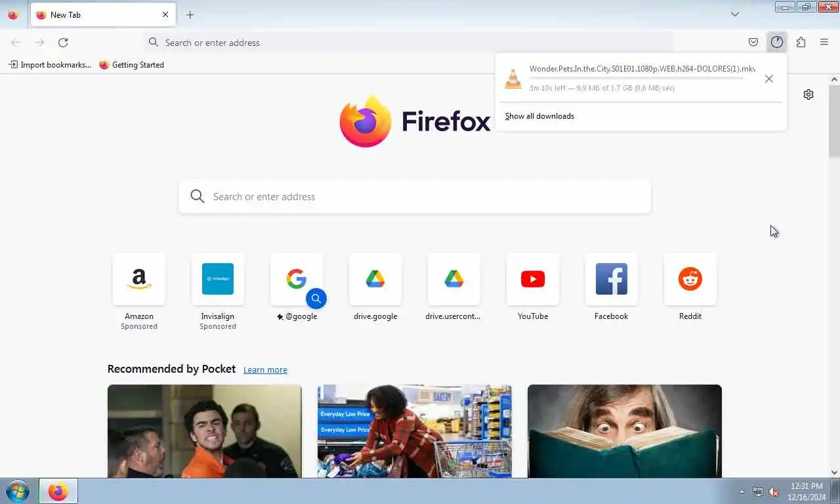Open the Pocket story with man reading book
The height and width of the screenshot is (504, 840).
(625, 431)
